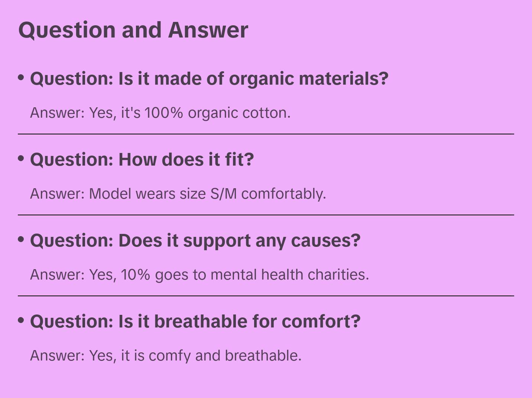Select the 'How does it fit?' question
The height and width of the screenshot is (398, 532).
[x=142, y=160]
